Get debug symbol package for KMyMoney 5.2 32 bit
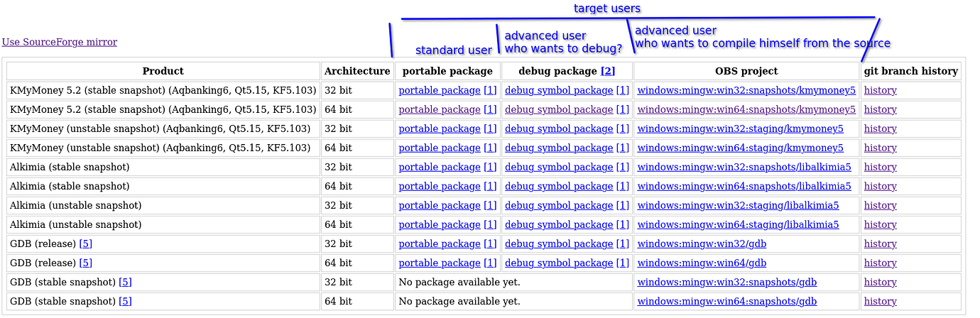This screenshot has height=318, width=980. coord(558,90)
